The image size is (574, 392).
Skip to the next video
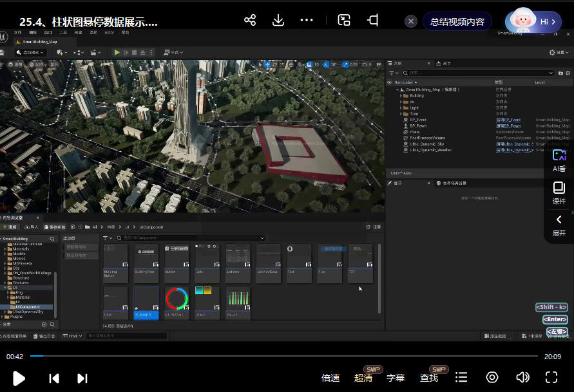coord(82,378)
